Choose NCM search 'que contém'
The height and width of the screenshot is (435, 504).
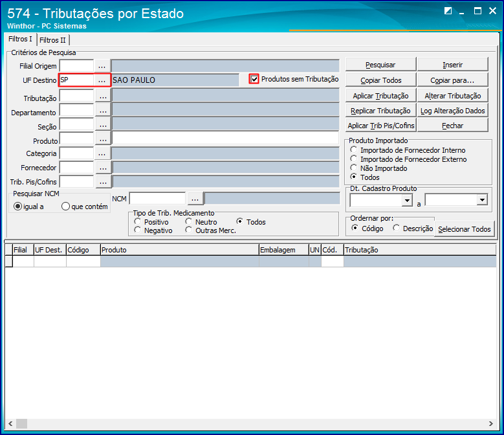coord(65,206)
